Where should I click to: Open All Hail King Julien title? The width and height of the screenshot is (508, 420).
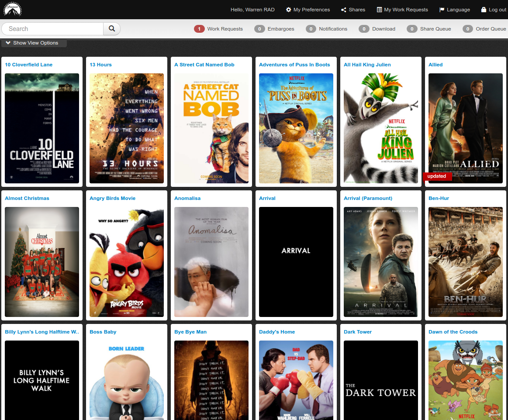[x=367, y=65]
